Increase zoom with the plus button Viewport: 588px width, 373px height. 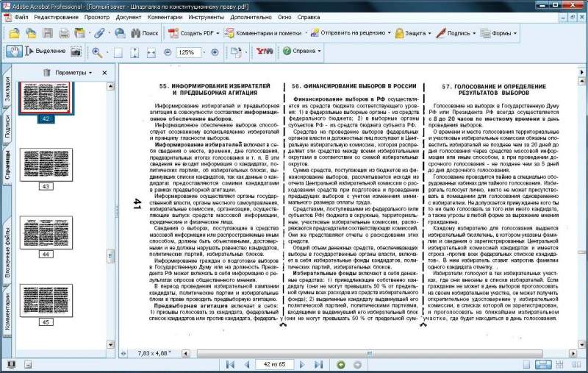tap(215, 52)
